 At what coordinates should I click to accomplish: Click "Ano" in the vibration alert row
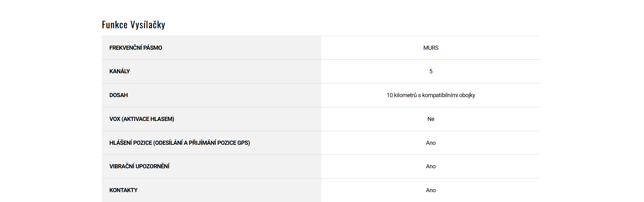pyautogui.click(x=431, y=167)
